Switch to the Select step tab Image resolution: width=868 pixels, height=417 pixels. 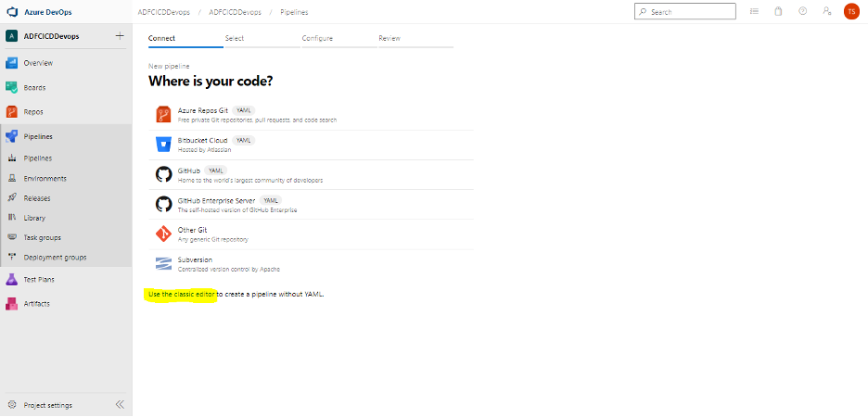tap(262, 39)
